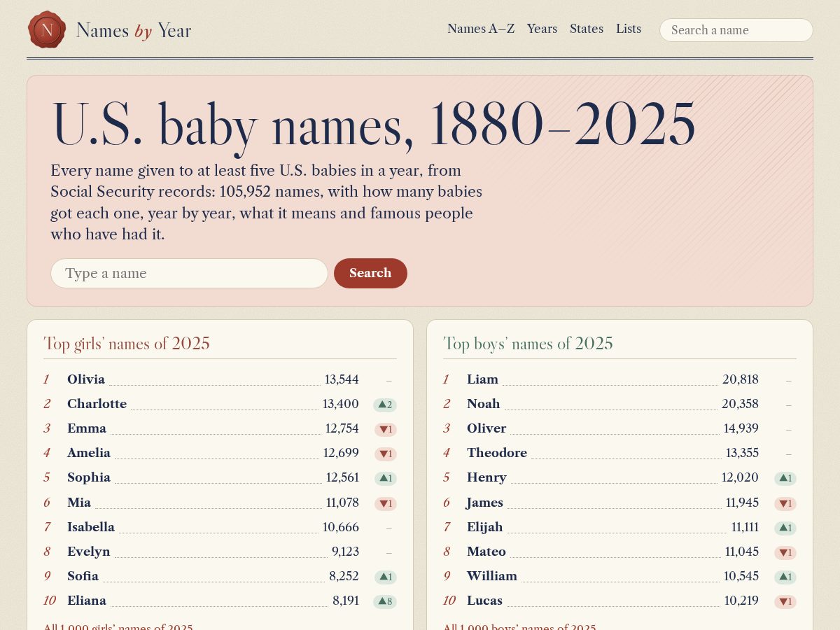Viewport: 840px width, 630px height.
Task: Open the Lists page
Action: tap(629, 29)
